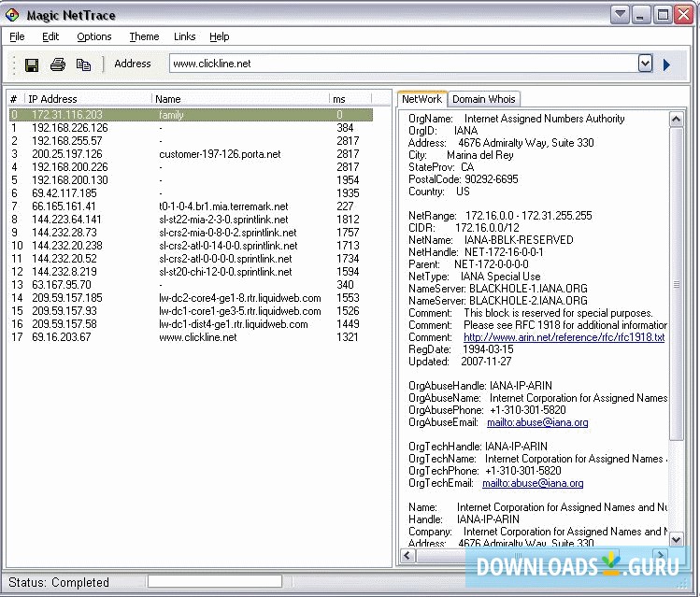Image resolution: width=700 pixels, height=597 pixels.
Task: Sort by the Name column header
Action: [x=241, y=99]
